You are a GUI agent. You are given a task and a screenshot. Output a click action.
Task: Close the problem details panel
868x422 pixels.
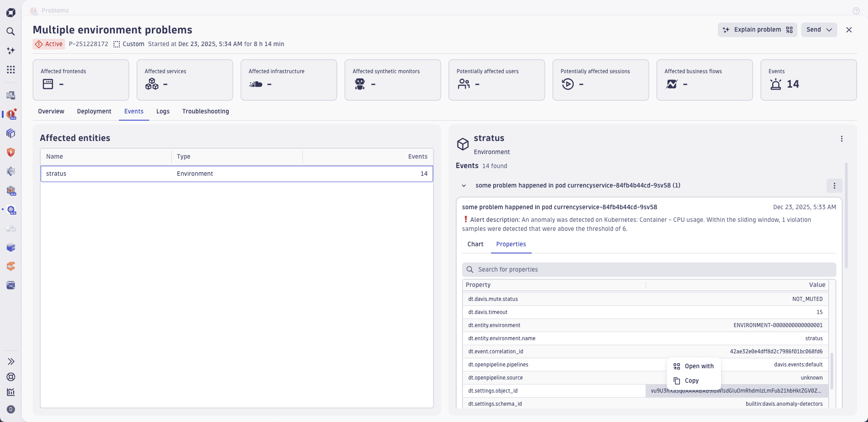pos(849,30)
